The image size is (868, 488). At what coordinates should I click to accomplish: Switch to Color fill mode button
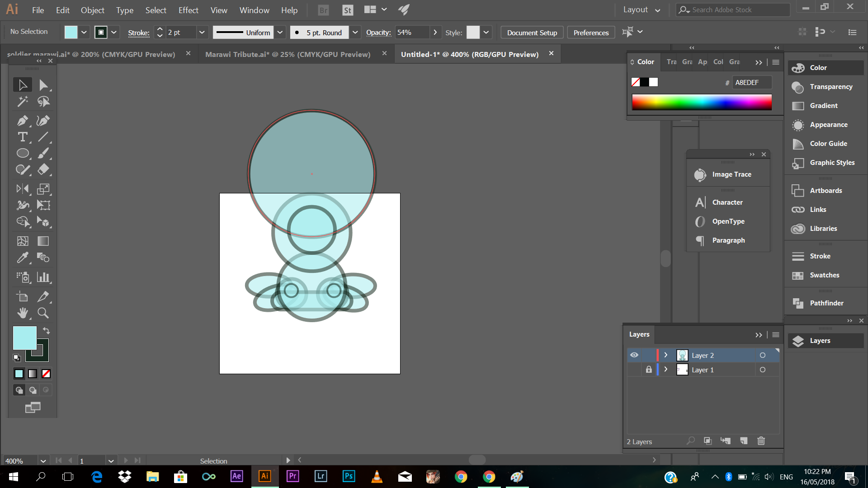pos(19,374)
